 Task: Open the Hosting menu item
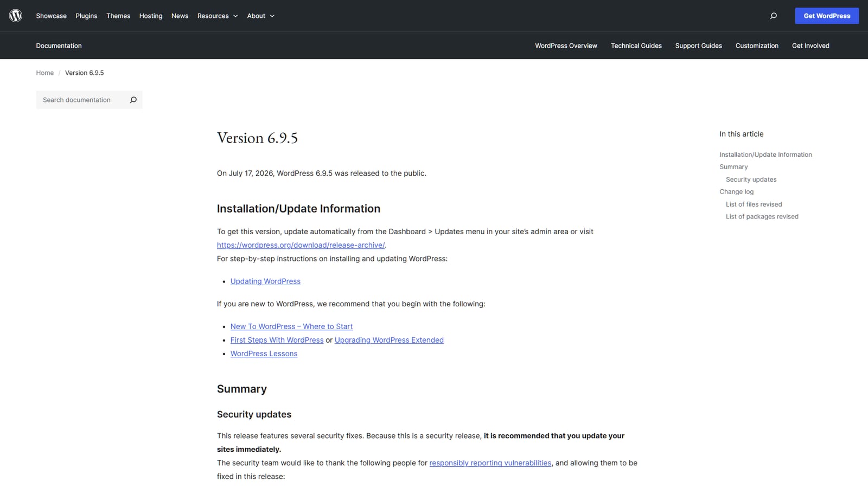[151, 16]
